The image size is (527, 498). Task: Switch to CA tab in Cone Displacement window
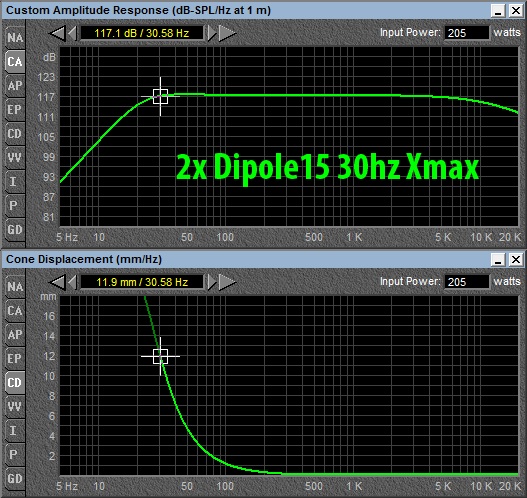(x=15, y=311)
